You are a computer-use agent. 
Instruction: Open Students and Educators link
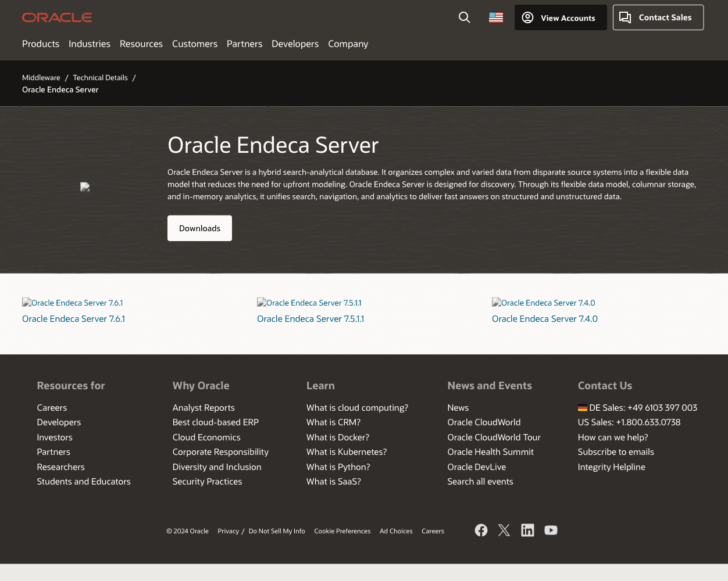click(84, 481)
